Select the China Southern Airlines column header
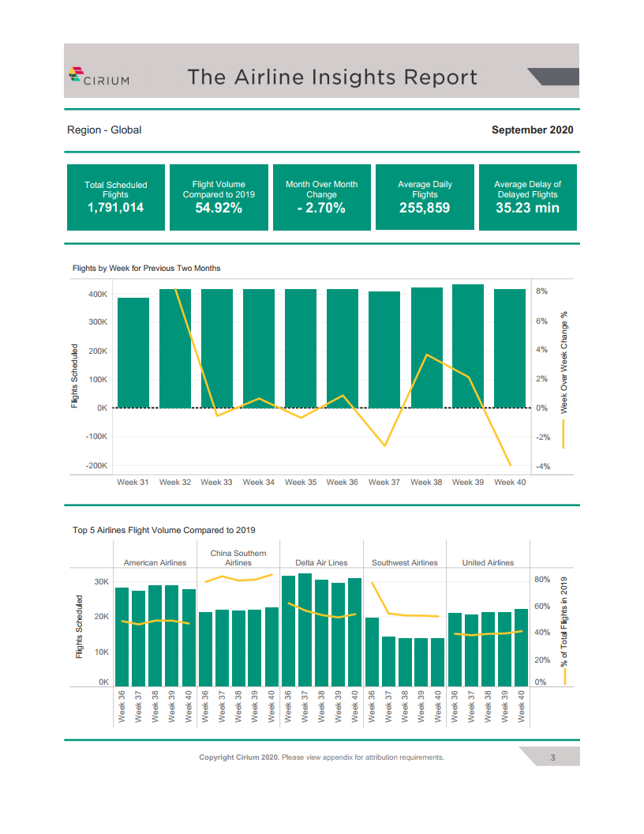Viewport: 644px width, 834px height. click(x=238, y=558)
